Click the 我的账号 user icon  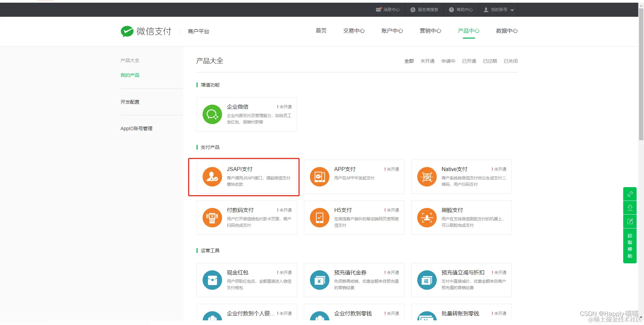486,10
